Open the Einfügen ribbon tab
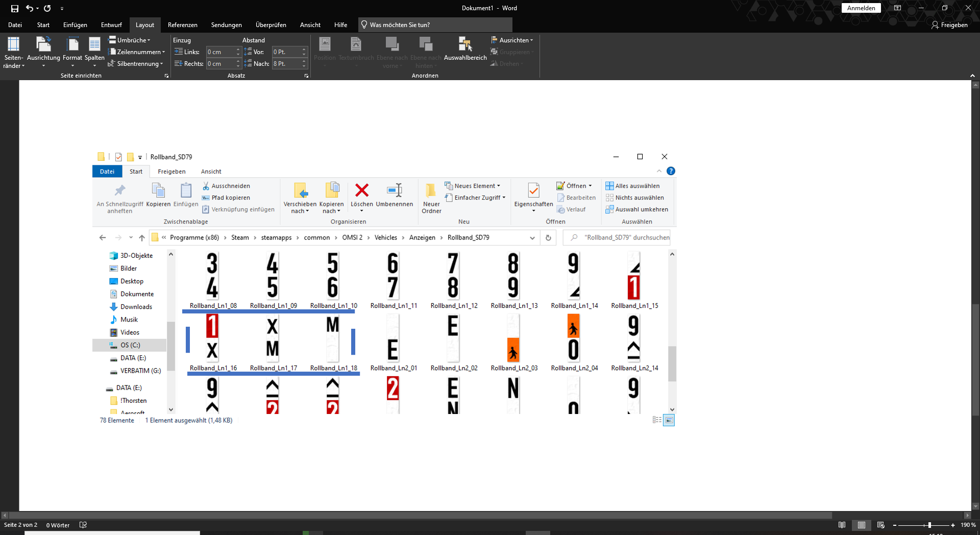This screenshot has width=980, height=535. (75, 25)
